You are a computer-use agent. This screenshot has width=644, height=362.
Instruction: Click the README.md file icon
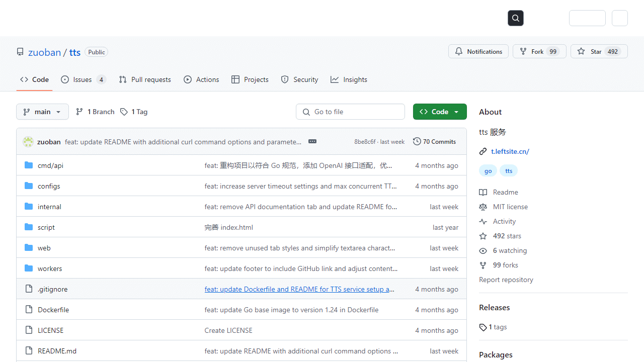click(x=29, y=350)
